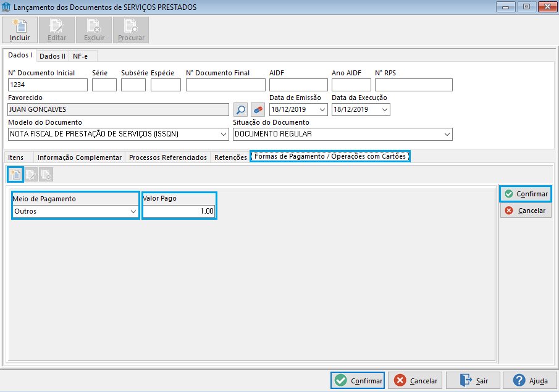Click the Procurar toolbar button

point(131,30)
